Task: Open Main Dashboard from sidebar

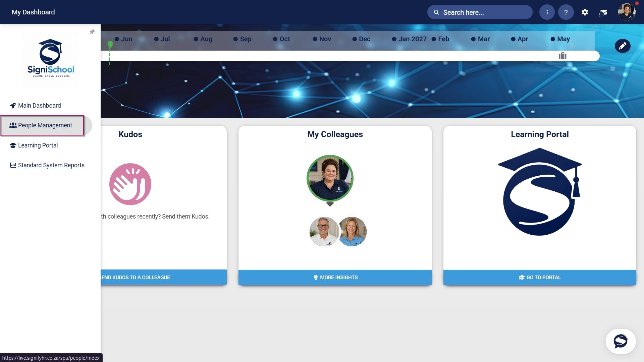Action: tap(35, 106)
